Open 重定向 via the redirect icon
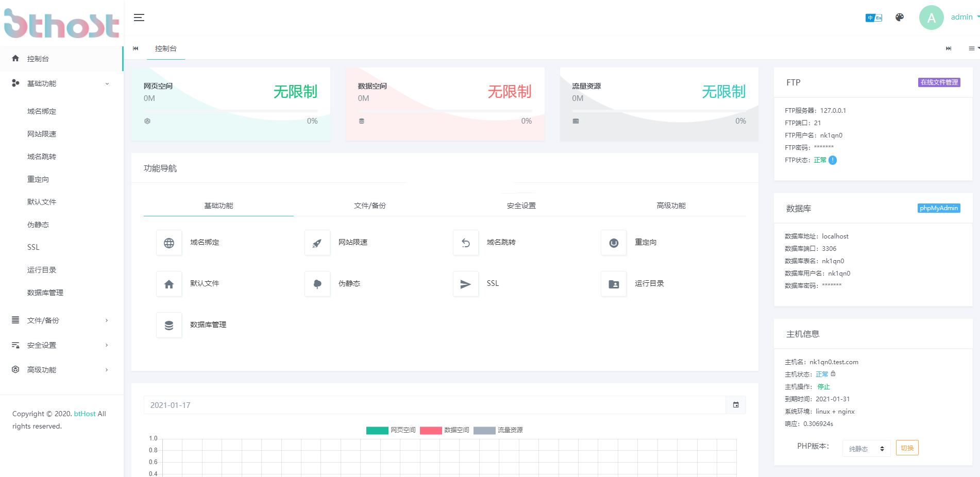980x477 pixels. coord(613,243)
